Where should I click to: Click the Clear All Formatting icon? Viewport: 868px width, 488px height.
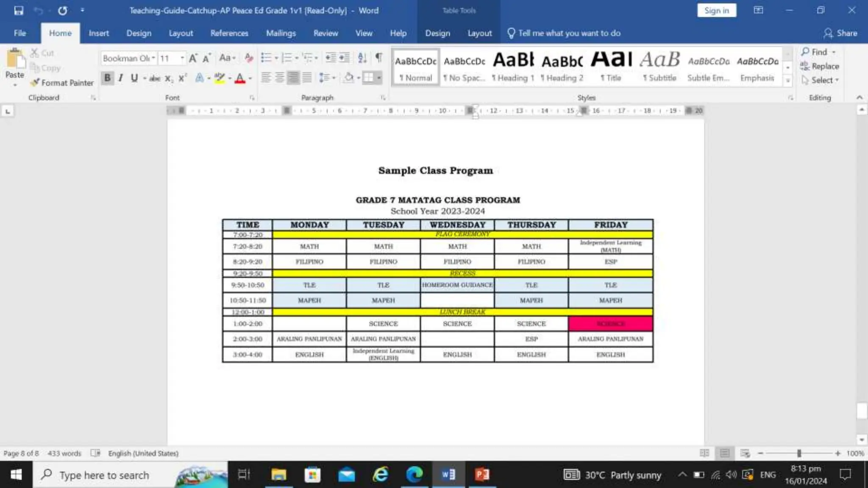click(249, 58)
